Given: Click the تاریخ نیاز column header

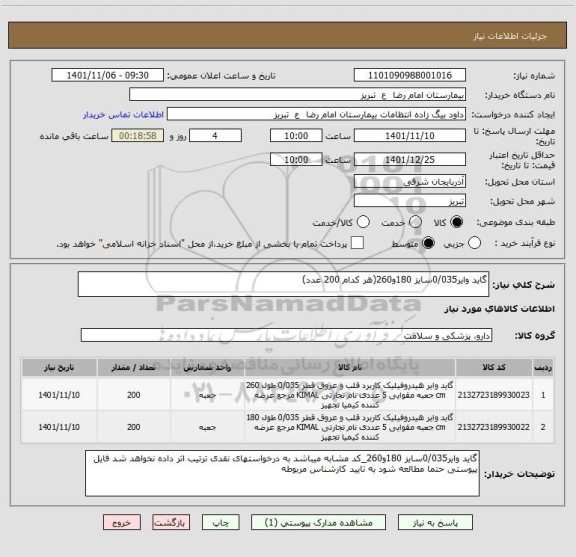Looking at the screenshot, I should pos(59,367).
